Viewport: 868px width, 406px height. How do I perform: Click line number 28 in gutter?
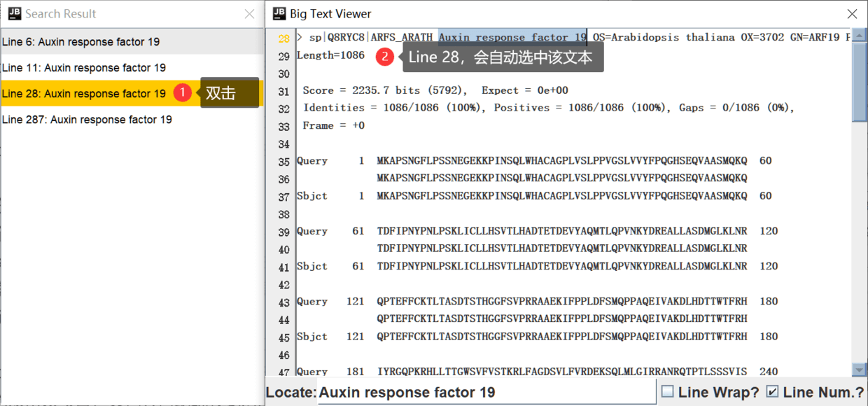click(x=283, y=38)
